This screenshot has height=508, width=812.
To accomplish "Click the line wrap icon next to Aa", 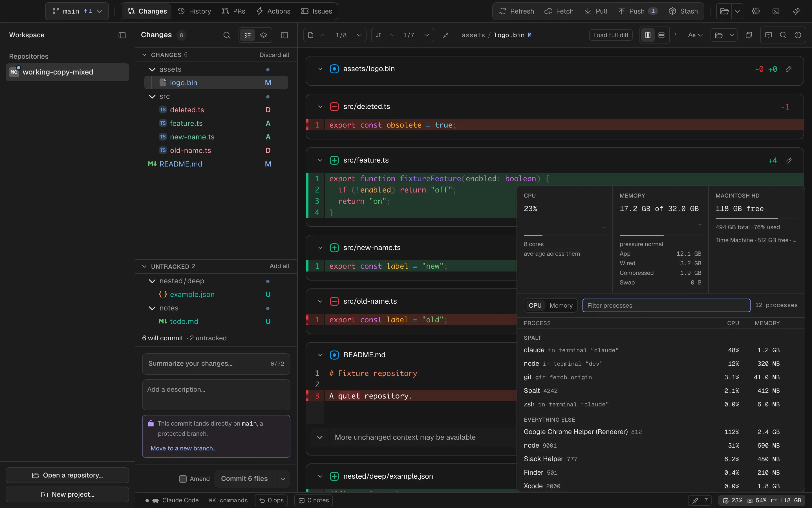I will click(678, 35).
